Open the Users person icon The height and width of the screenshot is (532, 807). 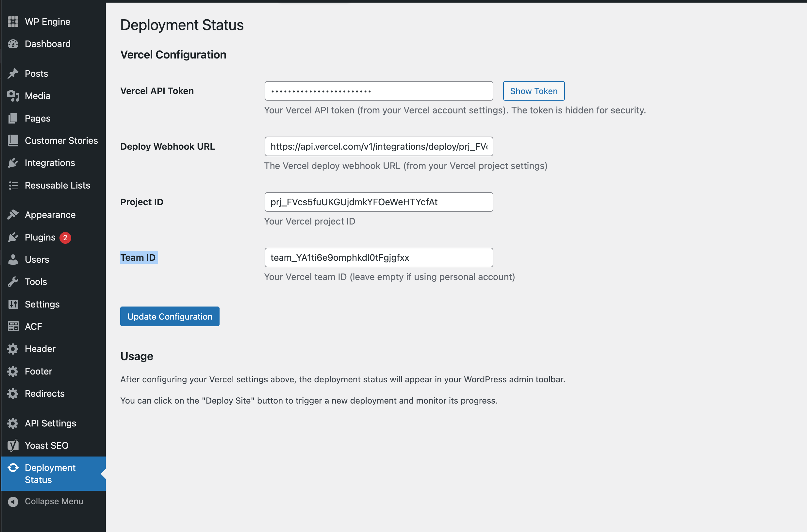point(13,259)
